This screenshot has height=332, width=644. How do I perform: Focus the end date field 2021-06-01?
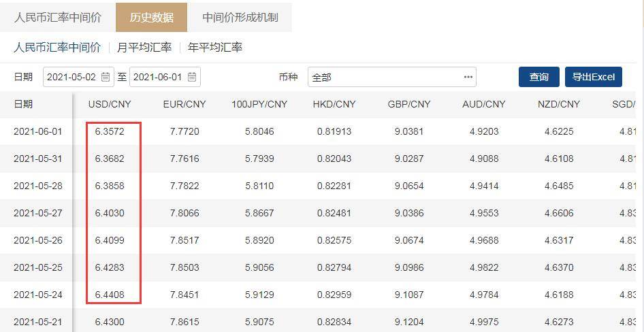click(x=158, y=77)
